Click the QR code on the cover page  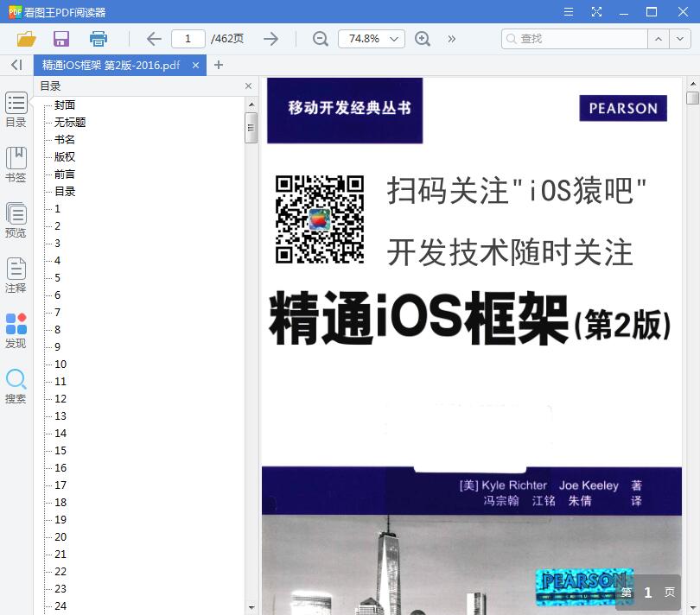[320, 219]
